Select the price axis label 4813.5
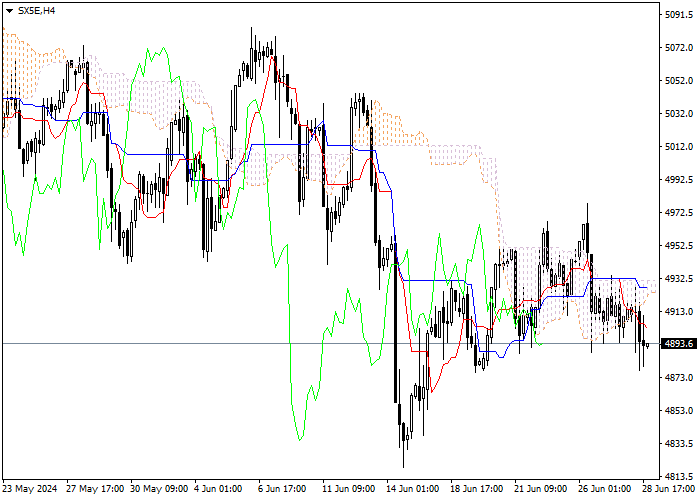The image size is (700, 500). (679, 476)
